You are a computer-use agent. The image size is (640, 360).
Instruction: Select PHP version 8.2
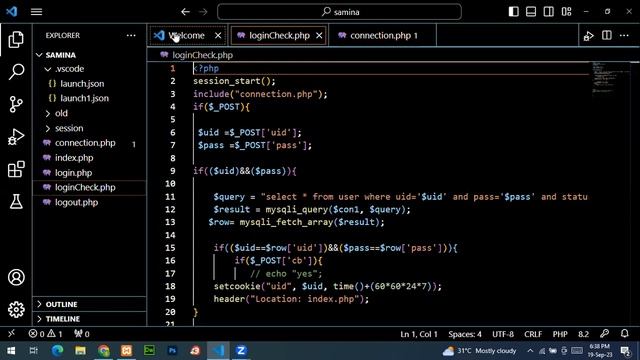[x=583, y=334]
